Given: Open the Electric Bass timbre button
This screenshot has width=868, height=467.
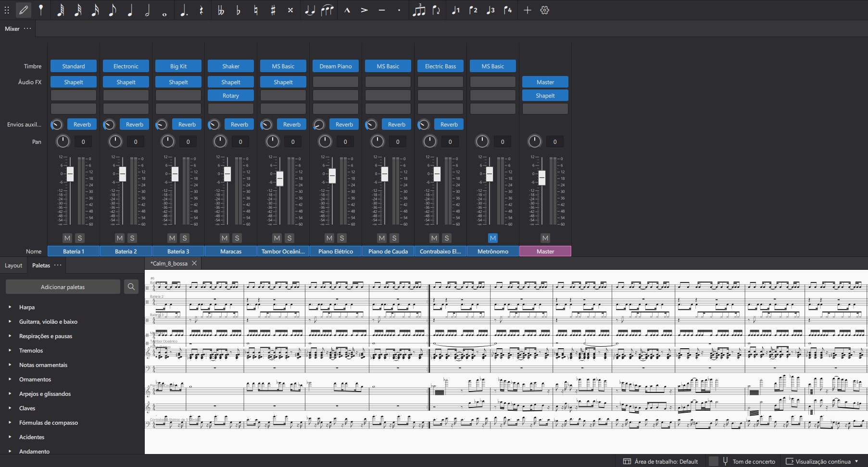Looking at the screenshot, I should [440, 66].
